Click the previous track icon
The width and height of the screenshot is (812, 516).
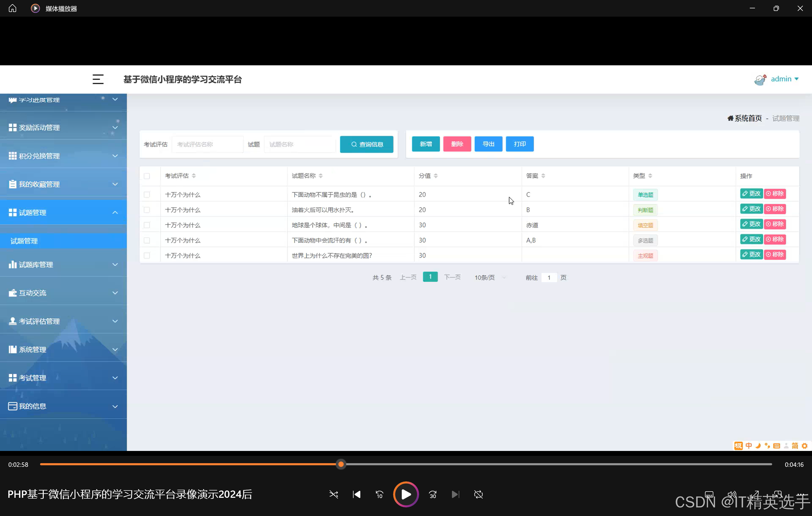(x=356, y=494)
